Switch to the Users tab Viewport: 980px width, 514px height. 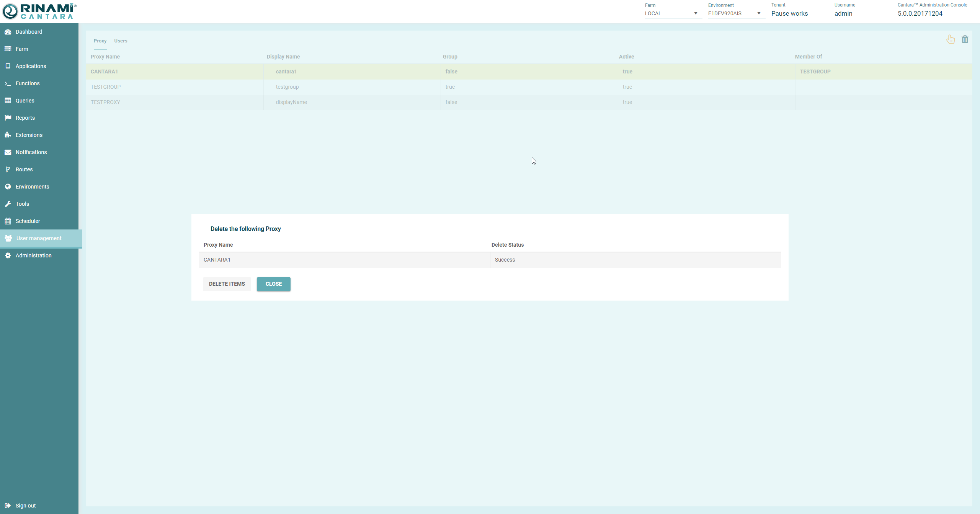pos(121,41)
